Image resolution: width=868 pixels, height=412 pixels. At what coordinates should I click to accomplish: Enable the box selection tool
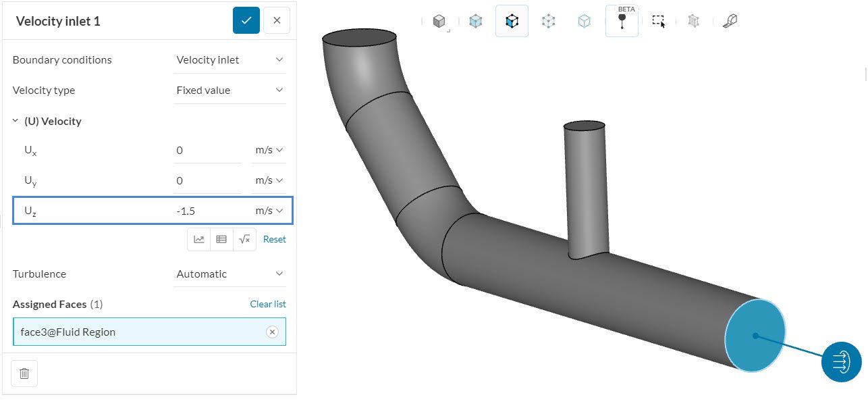(x=658, y=22)
